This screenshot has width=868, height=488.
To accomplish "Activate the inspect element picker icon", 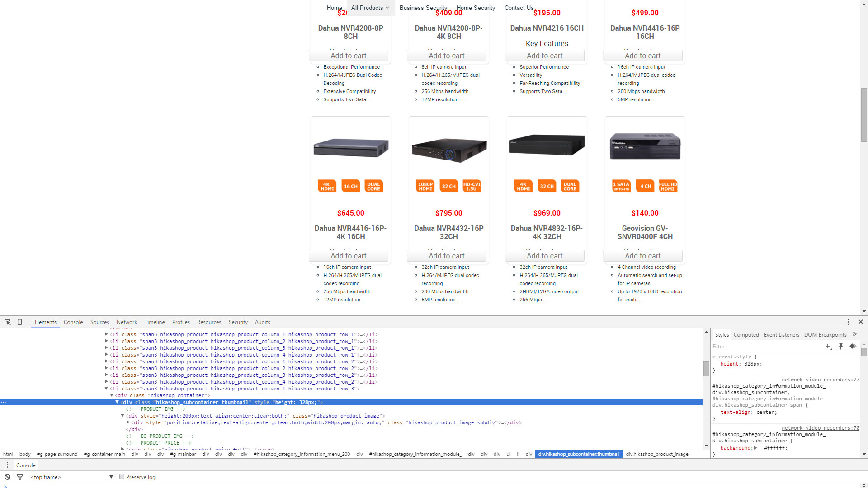I will coord(7,322).
